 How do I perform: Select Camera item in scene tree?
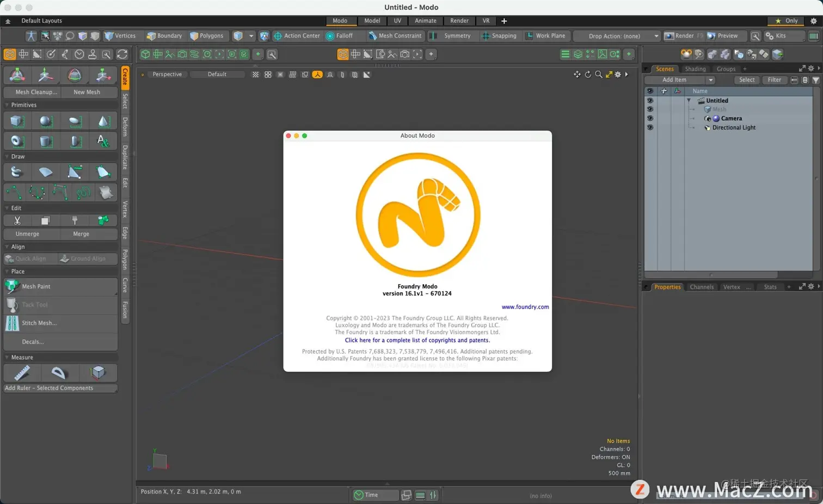pos(732,118)
